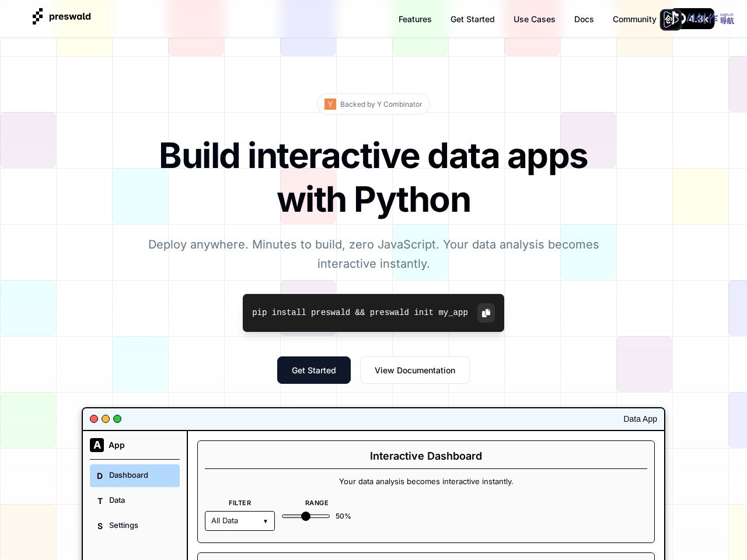
Task: Click the Backed by Y Combinator text
Action: pyautogui.click(x=381, y=104)
